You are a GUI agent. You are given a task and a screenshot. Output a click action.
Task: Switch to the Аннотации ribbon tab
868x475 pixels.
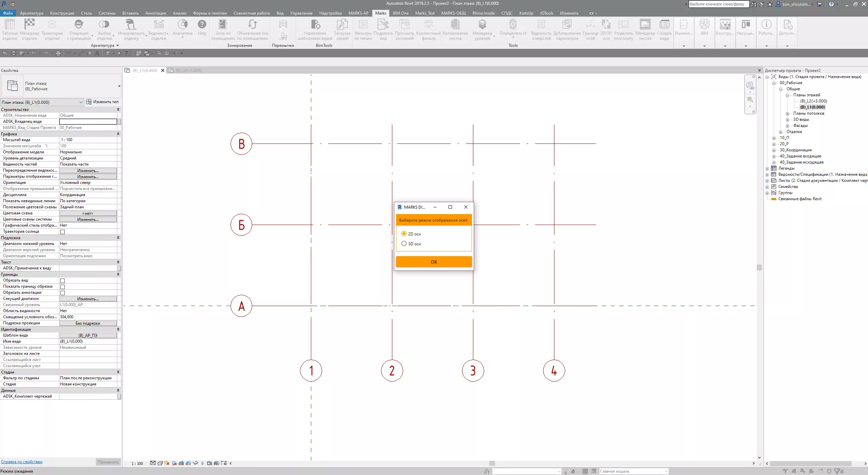[155, 13]
